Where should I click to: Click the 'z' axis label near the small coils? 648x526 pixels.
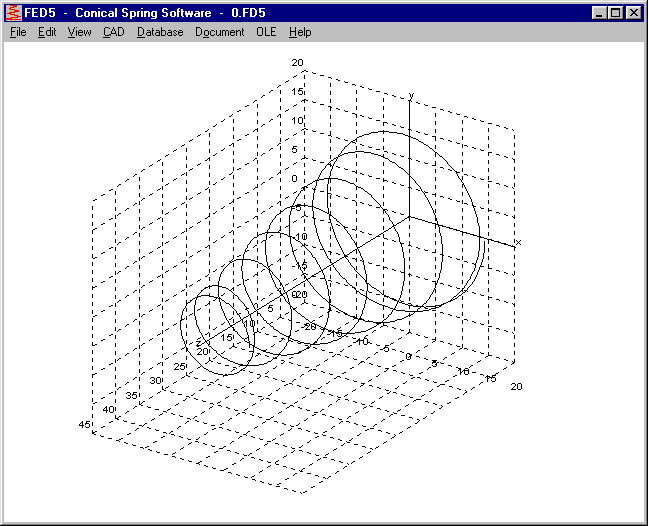(199, 343)
